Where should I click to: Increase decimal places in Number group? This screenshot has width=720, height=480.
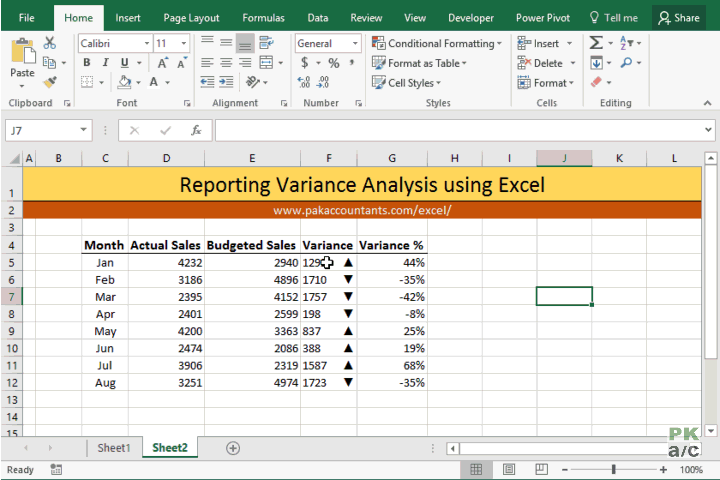[304, 82]
